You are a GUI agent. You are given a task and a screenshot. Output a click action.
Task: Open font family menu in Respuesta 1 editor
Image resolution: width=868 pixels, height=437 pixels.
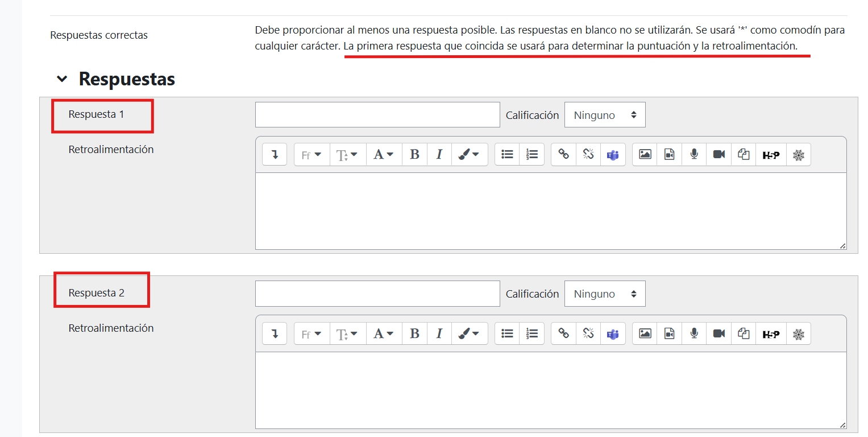pyautogui.click(x=312, y=155)
